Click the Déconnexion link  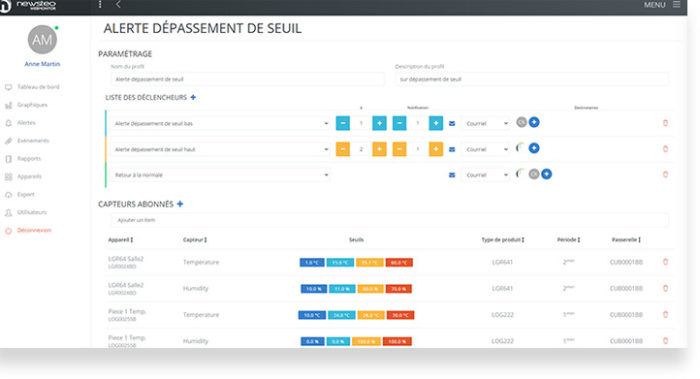tap(34, 230)
